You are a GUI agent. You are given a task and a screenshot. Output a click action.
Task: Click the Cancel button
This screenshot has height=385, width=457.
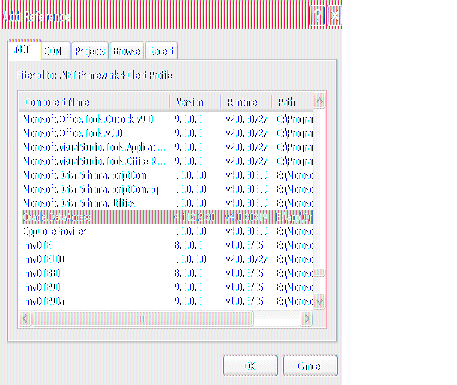[x=310, y=366]
